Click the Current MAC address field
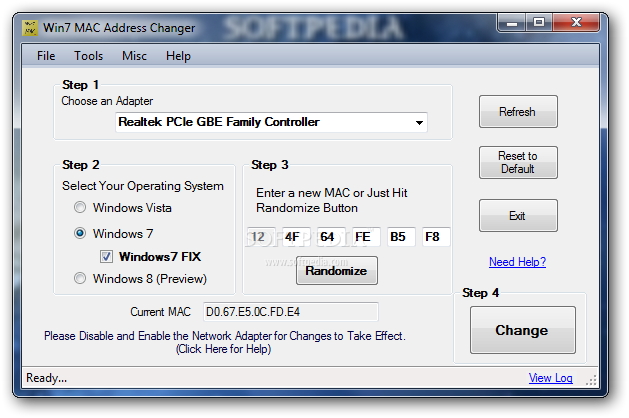Image resolution: width=629 pixels, height=418 pixels. [290, 312]
